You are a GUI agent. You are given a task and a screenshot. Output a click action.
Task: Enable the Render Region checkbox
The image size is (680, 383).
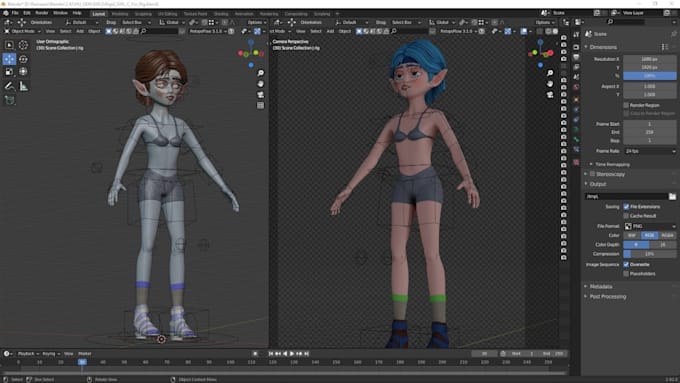tap(626, 105)
